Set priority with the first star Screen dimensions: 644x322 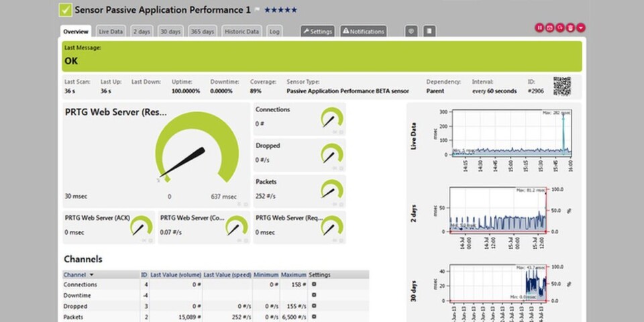pyautogui.click(x=268, y=10)
